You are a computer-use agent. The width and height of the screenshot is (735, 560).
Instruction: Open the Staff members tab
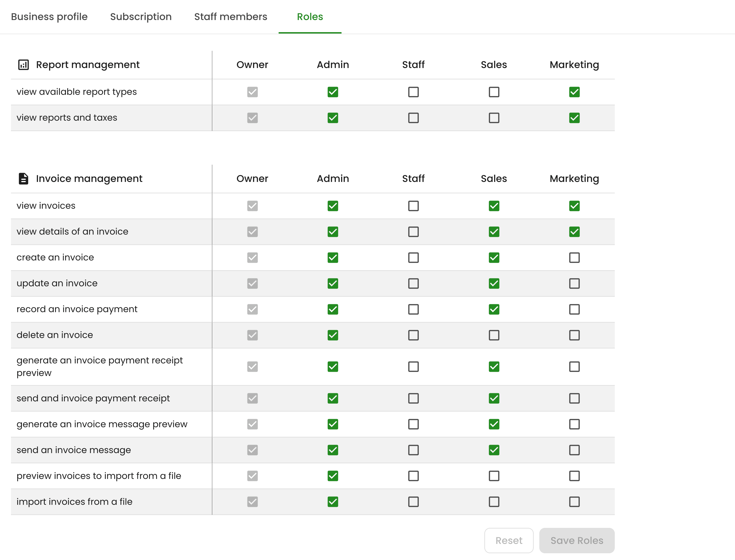(231, 17)
